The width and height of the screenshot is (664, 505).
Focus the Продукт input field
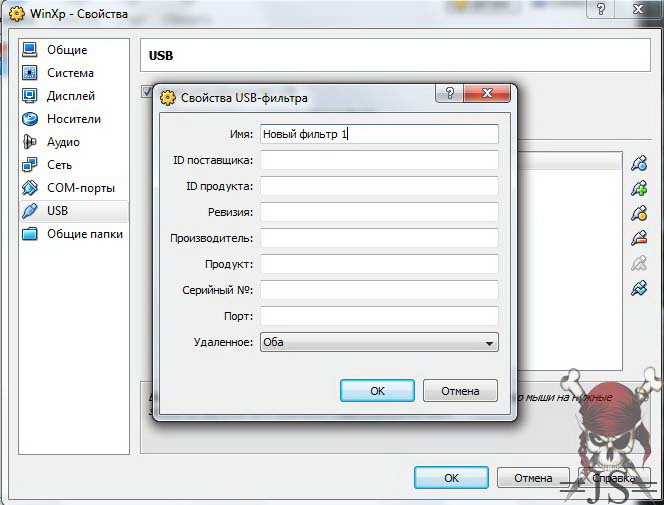(379, 264)
